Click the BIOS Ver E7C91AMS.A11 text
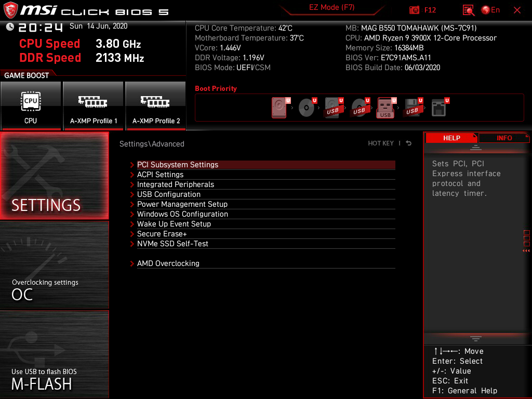 388,58
